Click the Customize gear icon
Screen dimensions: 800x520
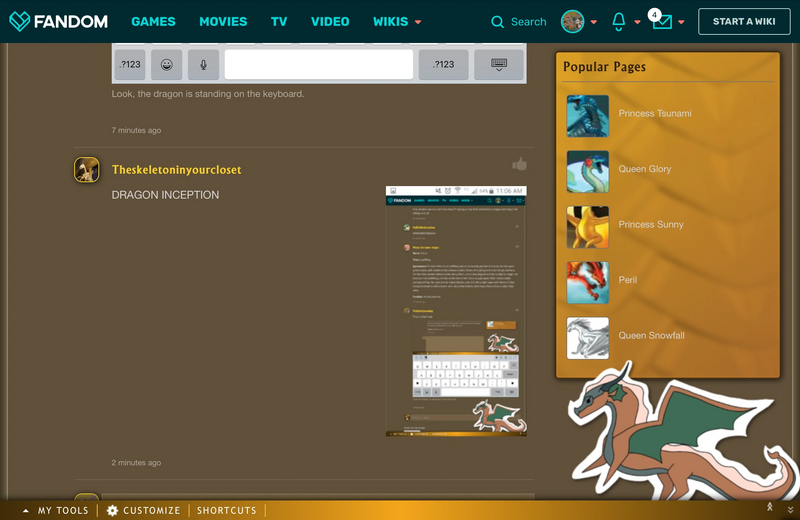pyautogui.click(x=112, y=510)
